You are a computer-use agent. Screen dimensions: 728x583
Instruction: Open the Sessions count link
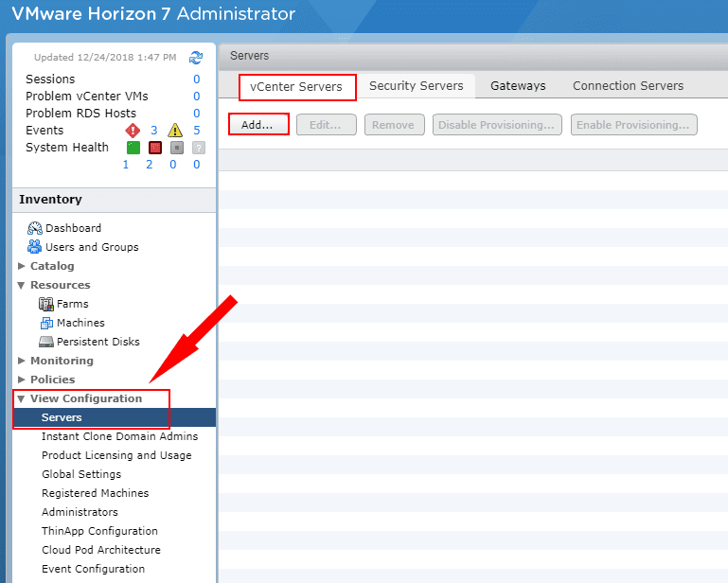tap(197, 79)
